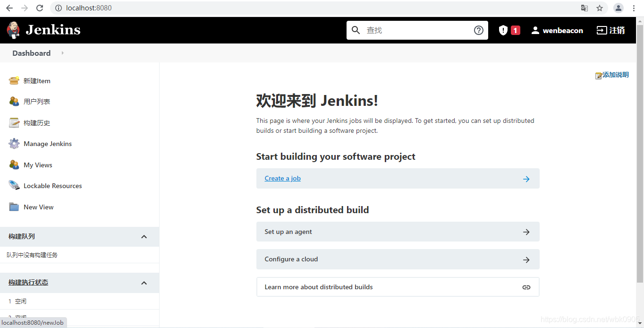644x328 pixels.
Task: Open Configure a cloud
Action: point(398,259)
